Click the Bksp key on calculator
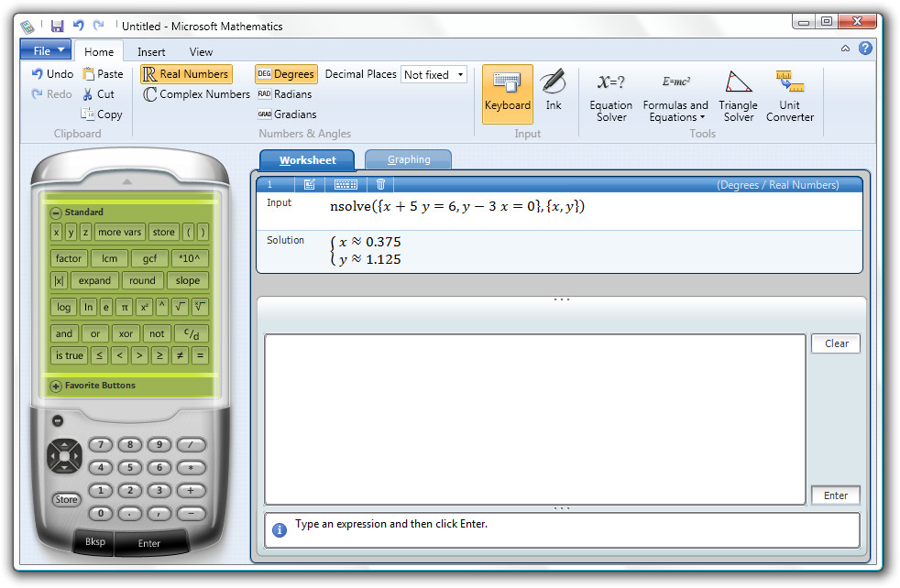900x588 pixels. (94, 541)
